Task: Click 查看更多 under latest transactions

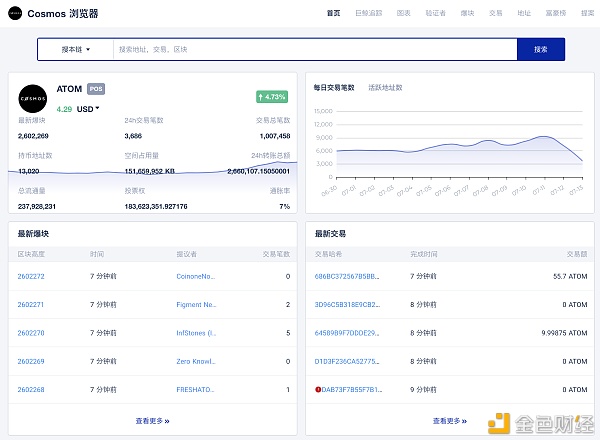Action: coord(450,421)
